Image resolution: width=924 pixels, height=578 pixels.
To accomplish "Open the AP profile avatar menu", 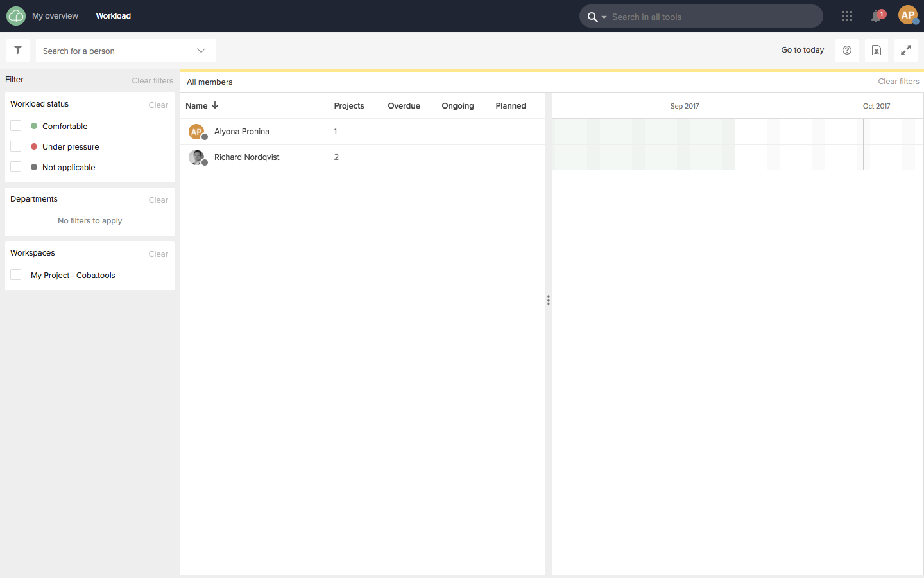I will [908, 15].
